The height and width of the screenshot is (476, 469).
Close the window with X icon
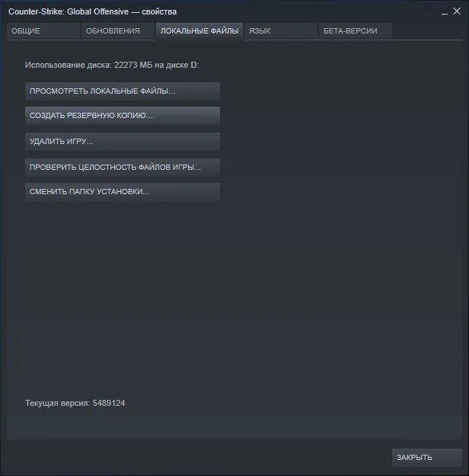(x=457, y=11)
